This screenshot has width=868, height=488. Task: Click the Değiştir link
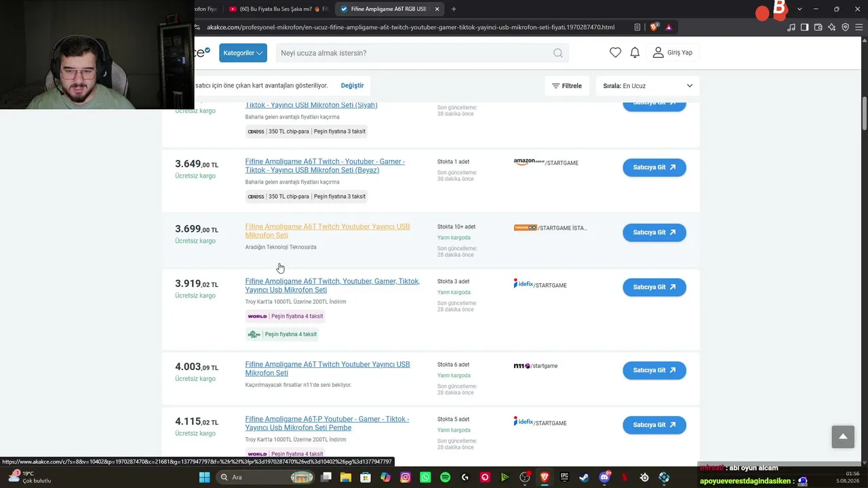(x=352, y=85)
